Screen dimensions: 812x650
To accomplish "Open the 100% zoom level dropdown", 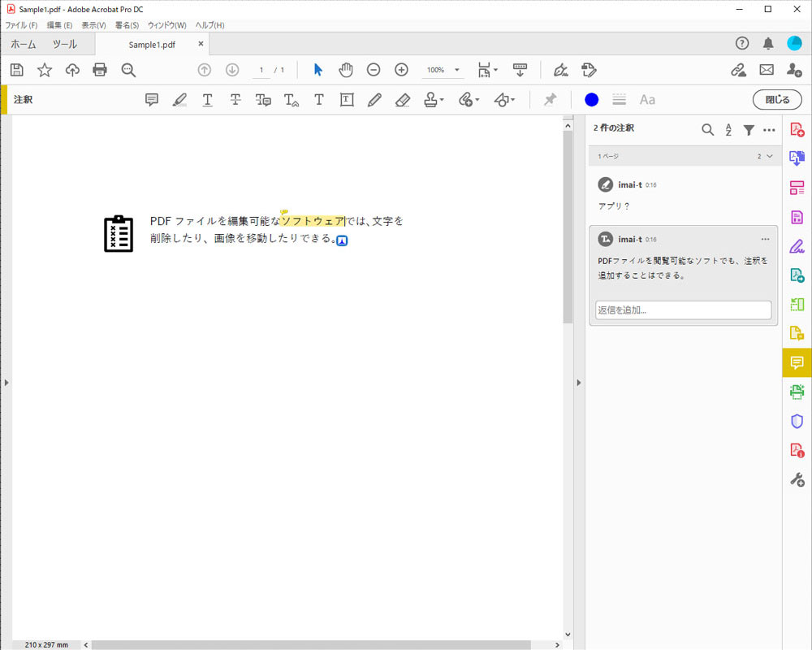I will [443, 70].
